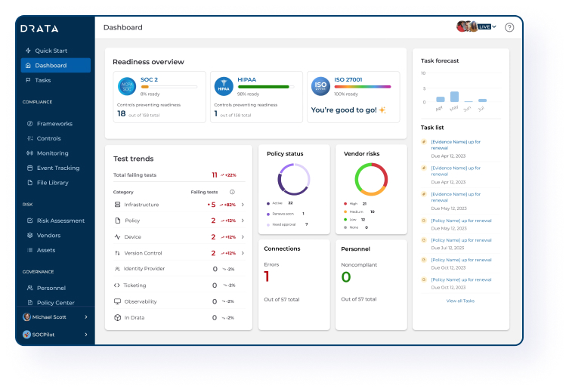The width and height of the screenshot is (569, 392).
Task: Click the Vendor risks donut chart
Action: coord(371,179)
